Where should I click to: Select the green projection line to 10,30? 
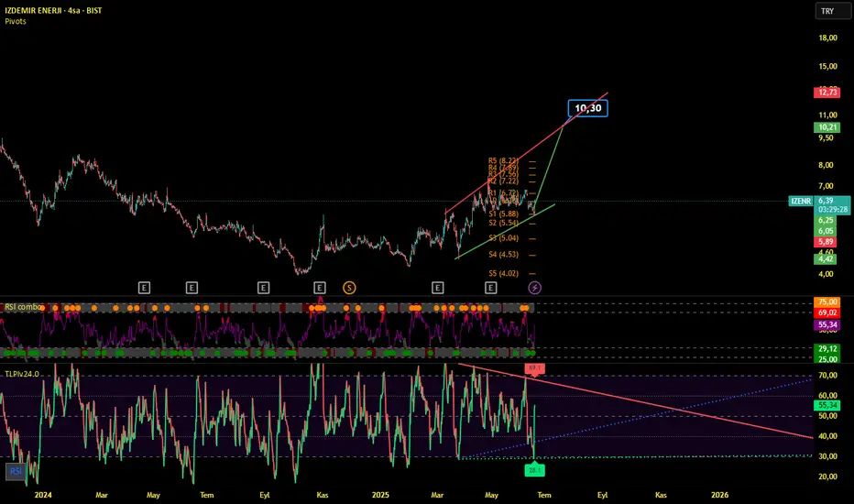click(549, 168)
